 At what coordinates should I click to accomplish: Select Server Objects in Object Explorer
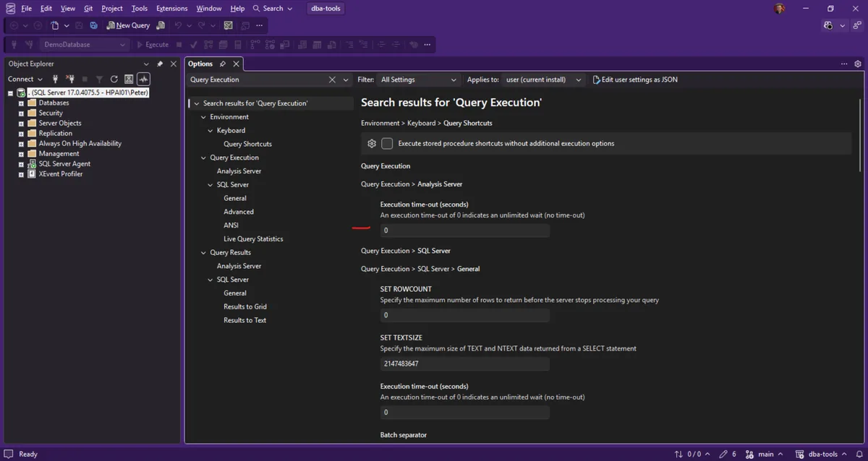(60, 123)
